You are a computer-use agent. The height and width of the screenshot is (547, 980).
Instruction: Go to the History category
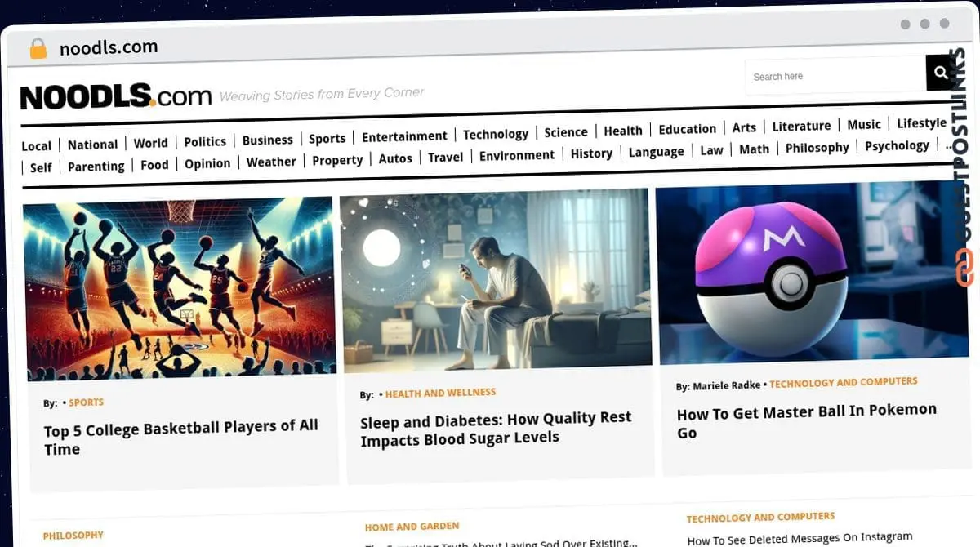click(x=591, y=153)
